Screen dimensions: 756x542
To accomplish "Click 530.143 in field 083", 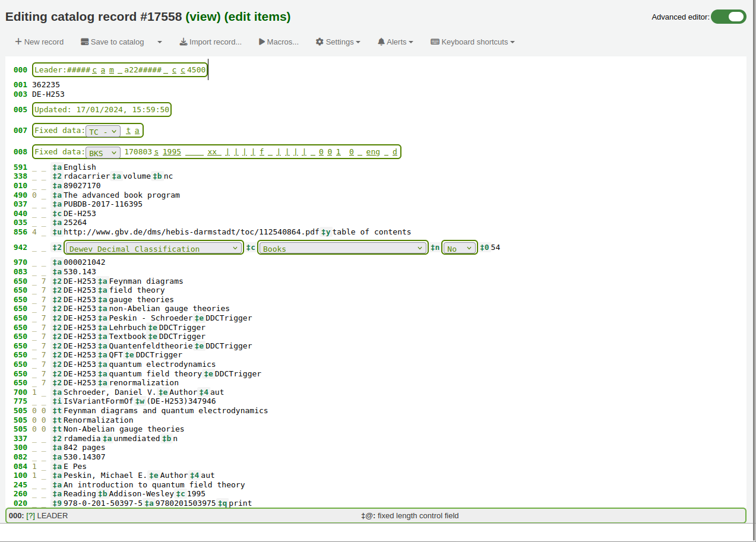I will pos(80,272).
